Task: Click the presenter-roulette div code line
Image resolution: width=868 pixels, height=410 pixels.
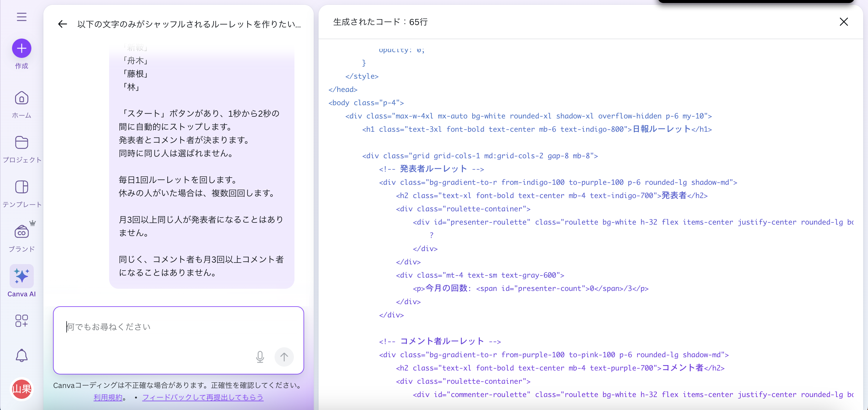Action: click(633, 222)
